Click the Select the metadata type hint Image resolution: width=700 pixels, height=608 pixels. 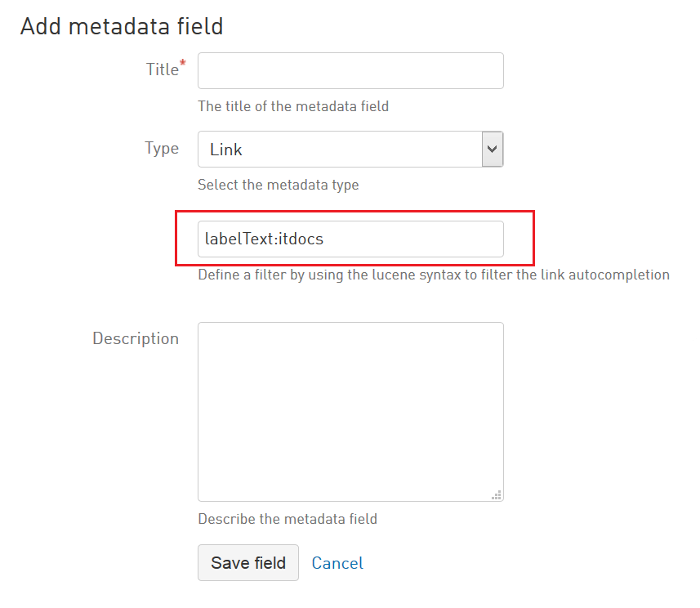pyautogui.click(x=279, y=185)
